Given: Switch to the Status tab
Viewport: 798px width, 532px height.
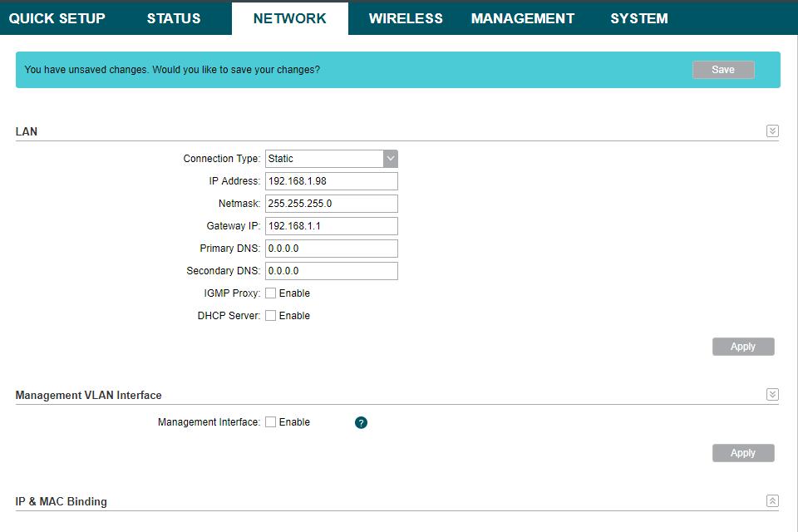Looking at the screenshot, I should [174, 18].
